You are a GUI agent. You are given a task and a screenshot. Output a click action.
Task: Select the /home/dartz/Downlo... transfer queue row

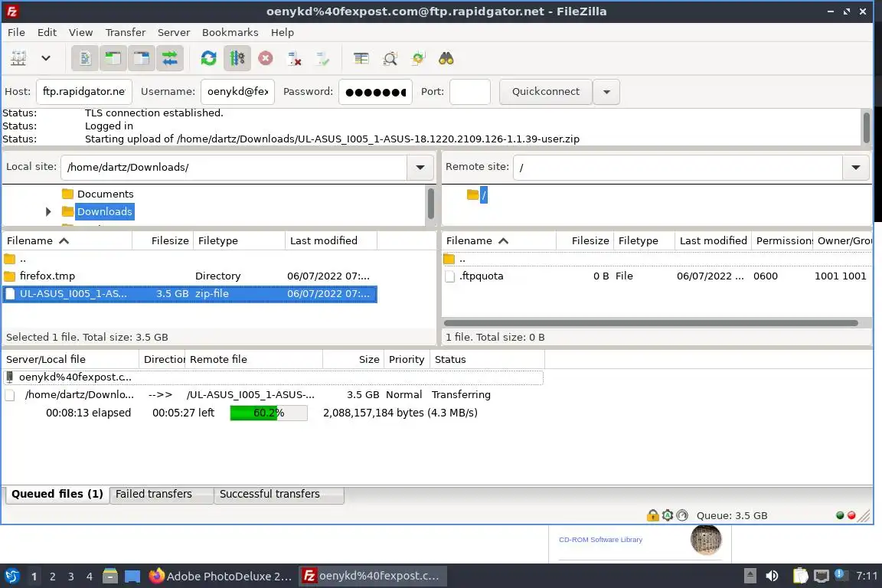tap(273, 395)
